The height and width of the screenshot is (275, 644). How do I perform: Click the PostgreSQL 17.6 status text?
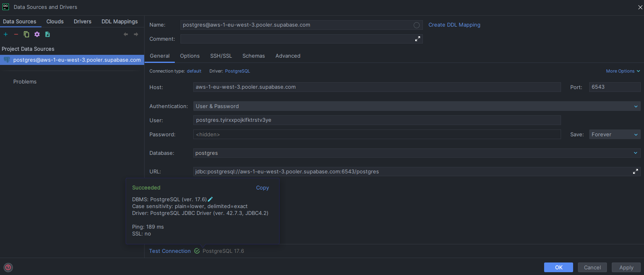click(223, 251)
